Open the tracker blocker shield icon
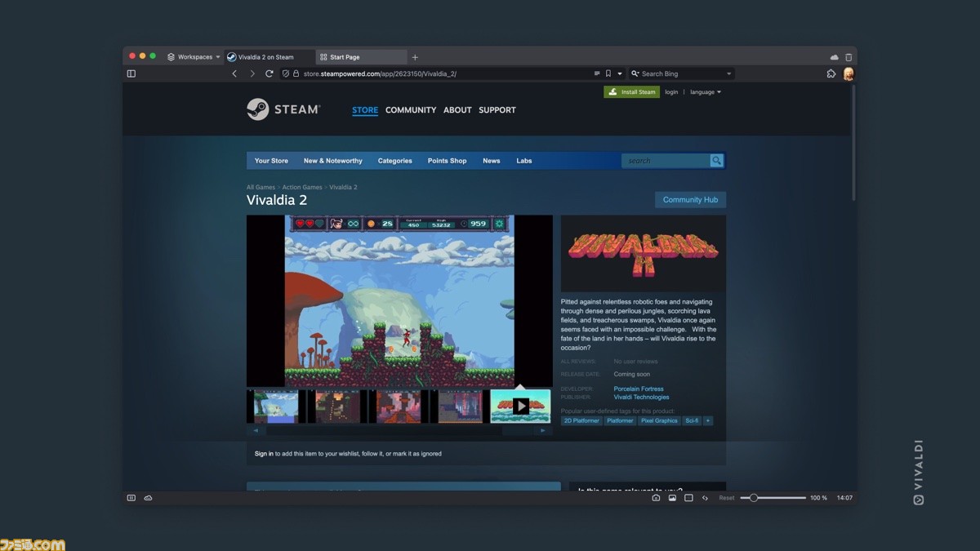The height and width of the screenshot is (551, 980). pyautogui.click(x=286, y=73)
